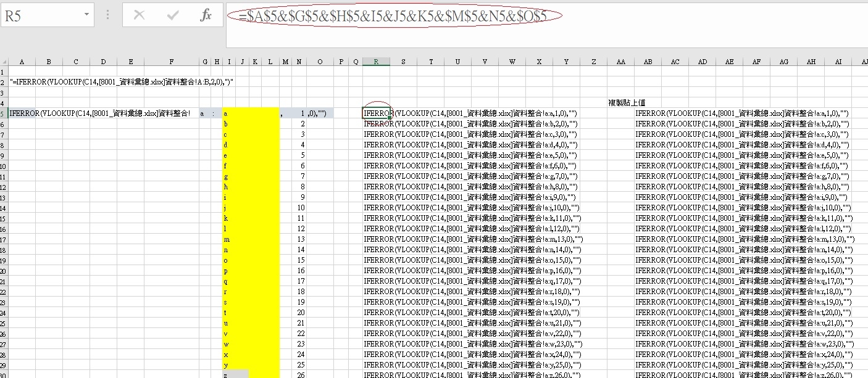Click yellow cell containing letter j

[x=229, y=208]
